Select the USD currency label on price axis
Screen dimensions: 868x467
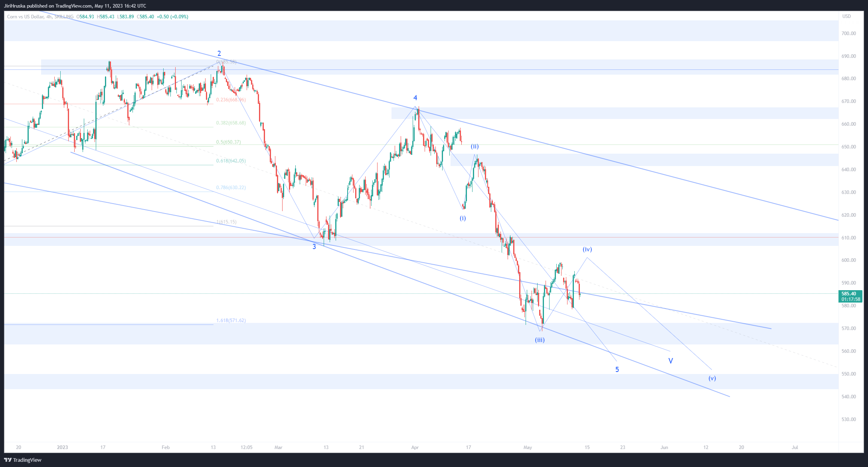pos(846,16)
